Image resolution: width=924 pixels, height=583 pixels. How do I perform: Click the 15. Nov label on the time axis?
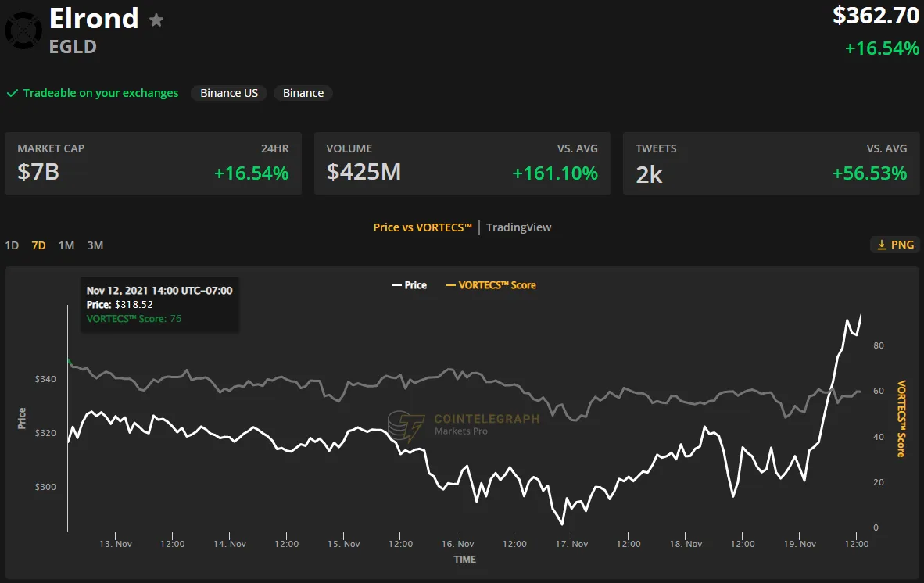point(343,544)
